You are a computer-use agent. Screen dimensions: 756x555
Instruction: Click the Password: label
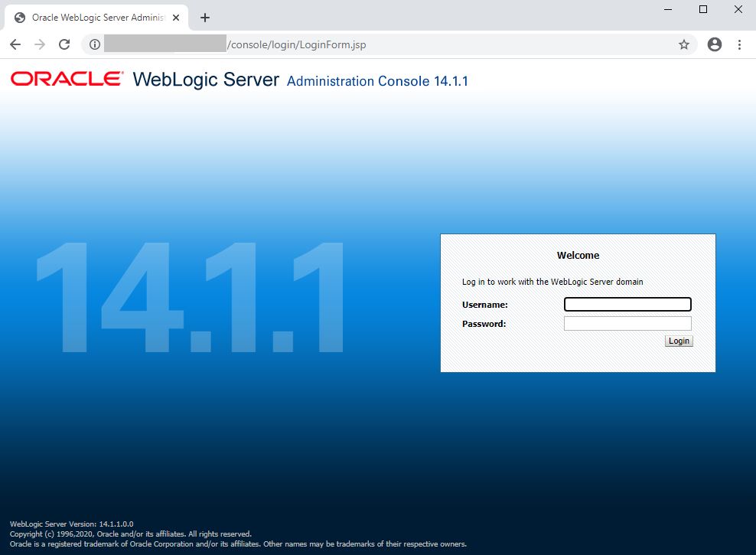tap(484, 324)
